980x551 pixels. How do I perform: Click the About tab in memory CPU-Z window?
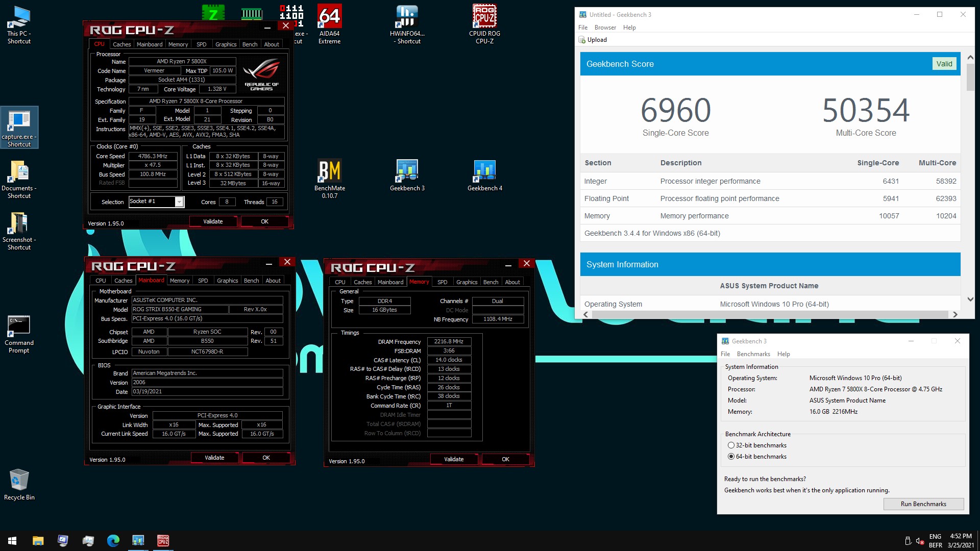(512, 282)
